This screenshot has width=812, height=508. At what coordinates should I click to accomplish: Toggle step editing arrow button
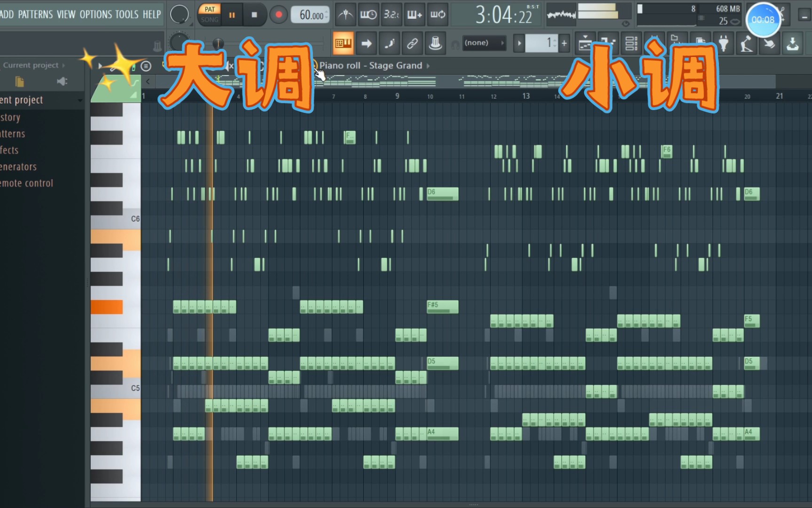coord(367,44)
